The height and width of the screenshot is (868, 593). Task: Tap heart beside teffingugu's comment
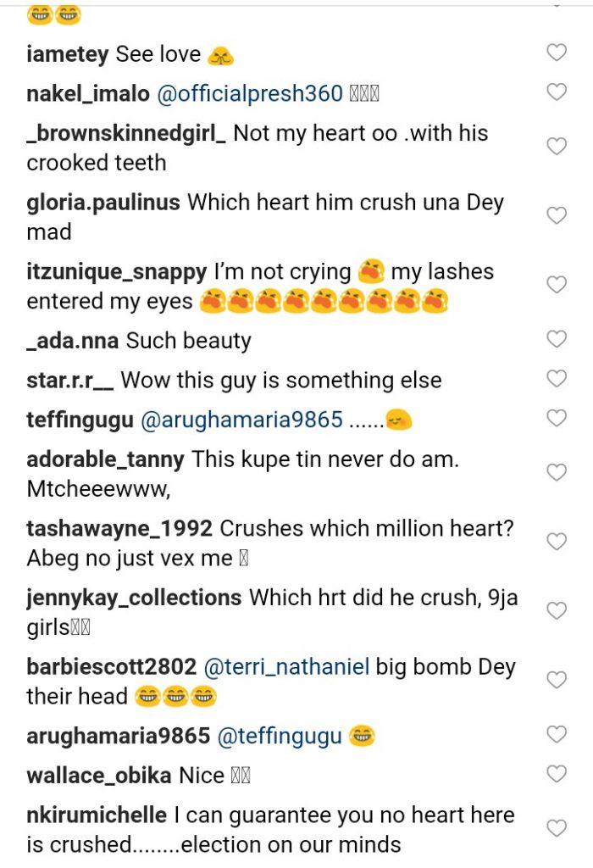click(x=556, y=417)
